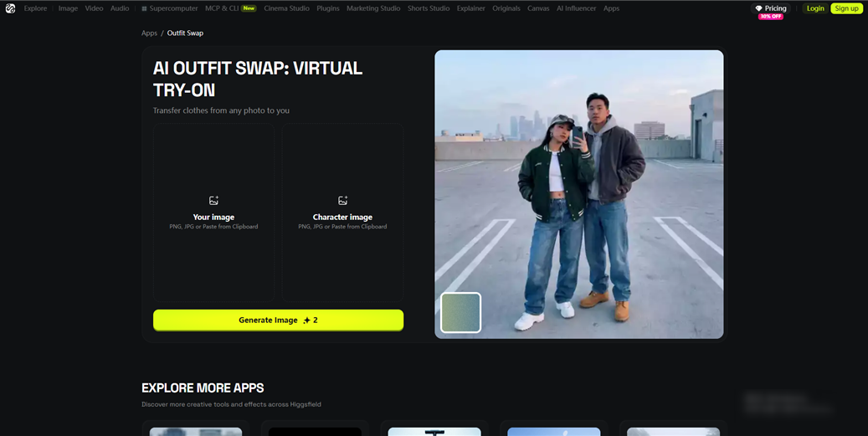
Task: Click the Generate Image button
Action: [279, 320]
